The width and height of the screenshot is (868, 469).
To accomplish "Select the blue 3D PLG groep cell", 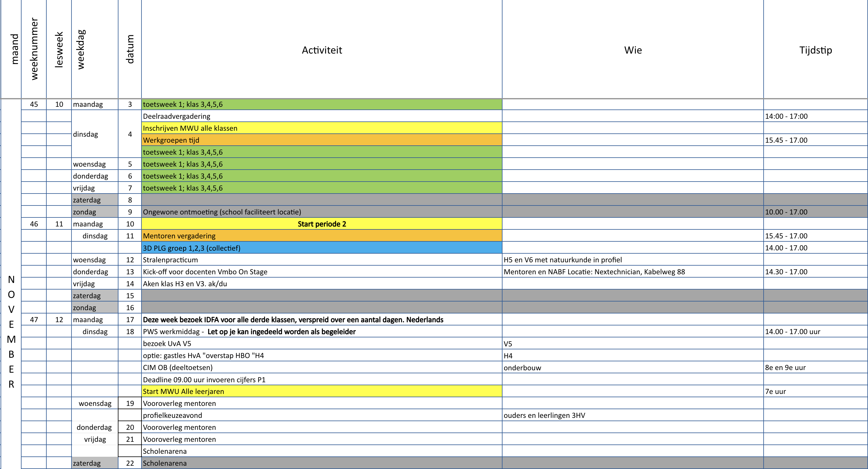I will 322,248.
